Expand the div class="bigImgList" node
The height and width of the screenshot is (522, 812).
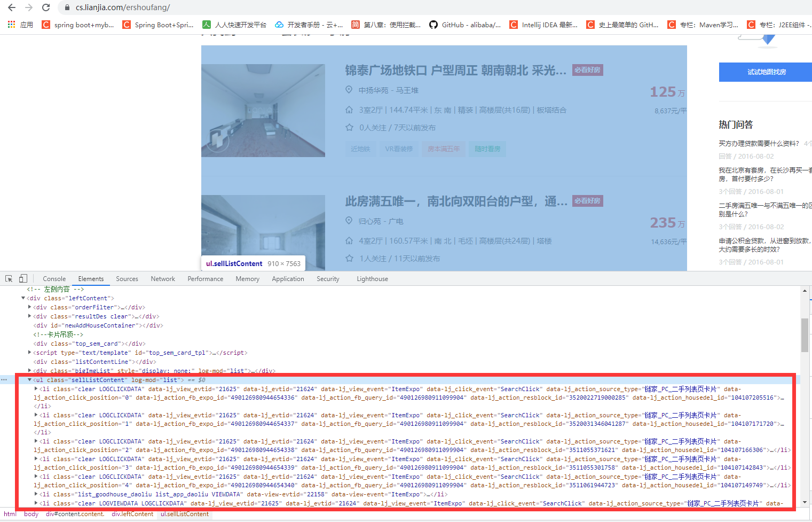tap(29, 370)
